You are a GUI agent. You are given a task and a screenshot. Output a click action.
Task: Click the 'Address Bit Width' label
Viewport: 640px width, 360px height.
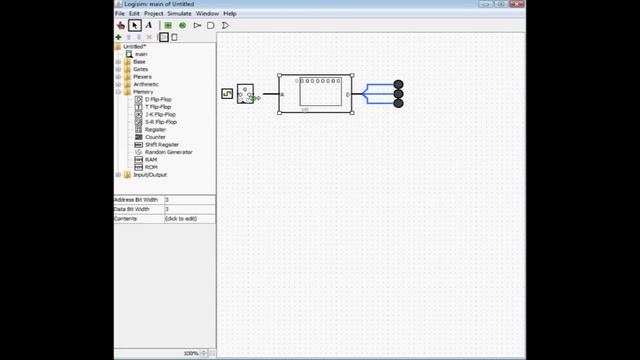point(136,200)
